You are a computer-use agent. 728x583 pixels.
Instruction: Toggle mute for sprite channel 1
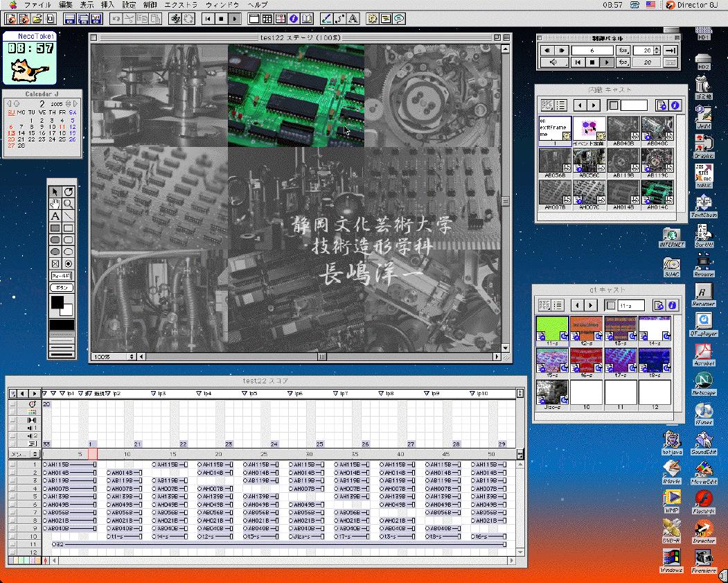tap(12, 464)
